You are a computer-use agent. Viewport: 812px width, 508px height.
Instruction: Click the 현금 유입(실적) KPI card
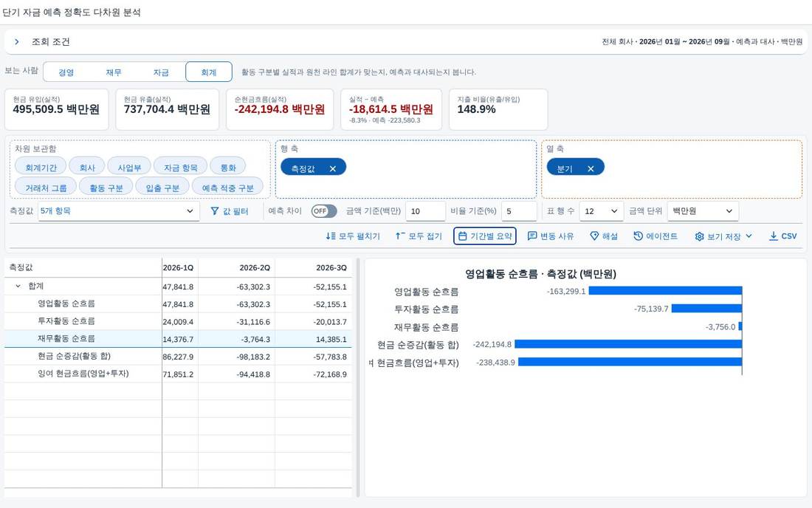(56, 109)
